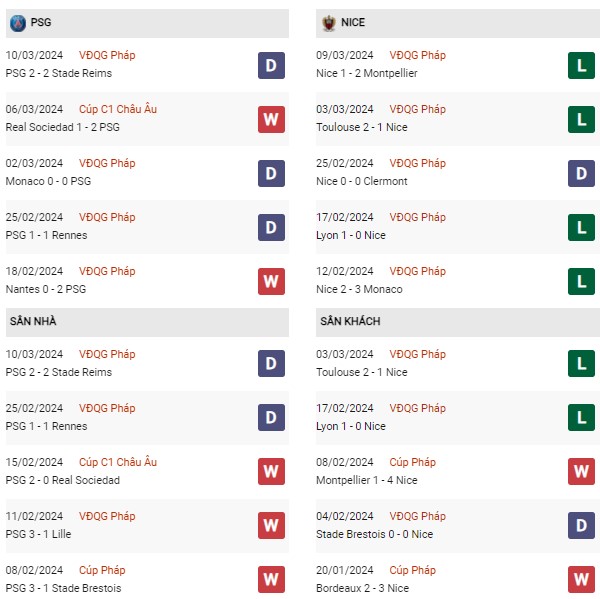Click the D badge for Nice 0-0 Clermont
The height and width of the screenshot is (599, 600).
click(x=581, y=173)
